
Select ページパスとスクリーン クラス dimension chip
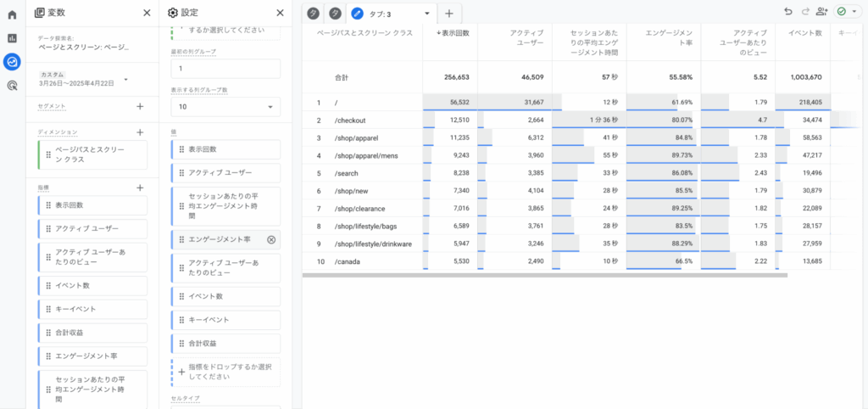[92, 155]
